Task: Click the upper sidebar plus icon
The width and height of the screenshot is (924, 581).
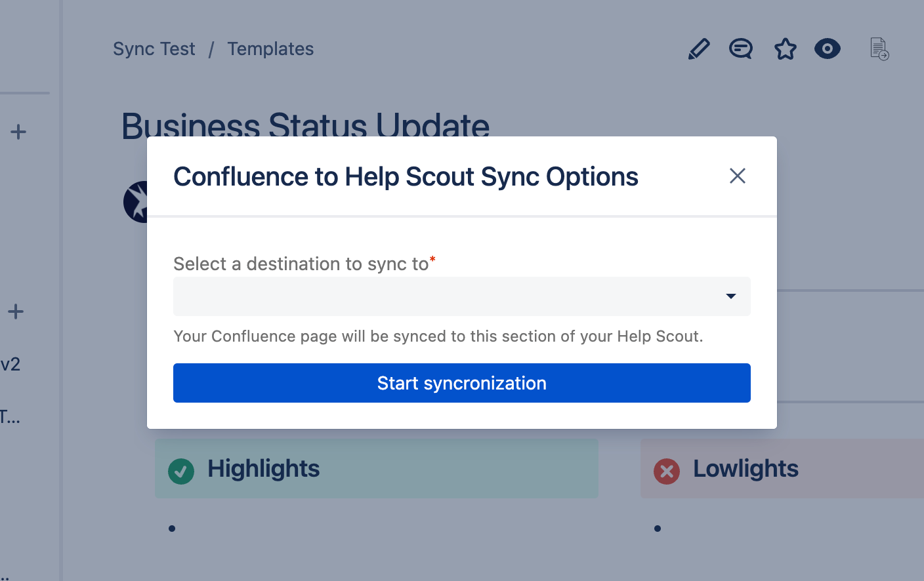Action: [x=18, y=132]
